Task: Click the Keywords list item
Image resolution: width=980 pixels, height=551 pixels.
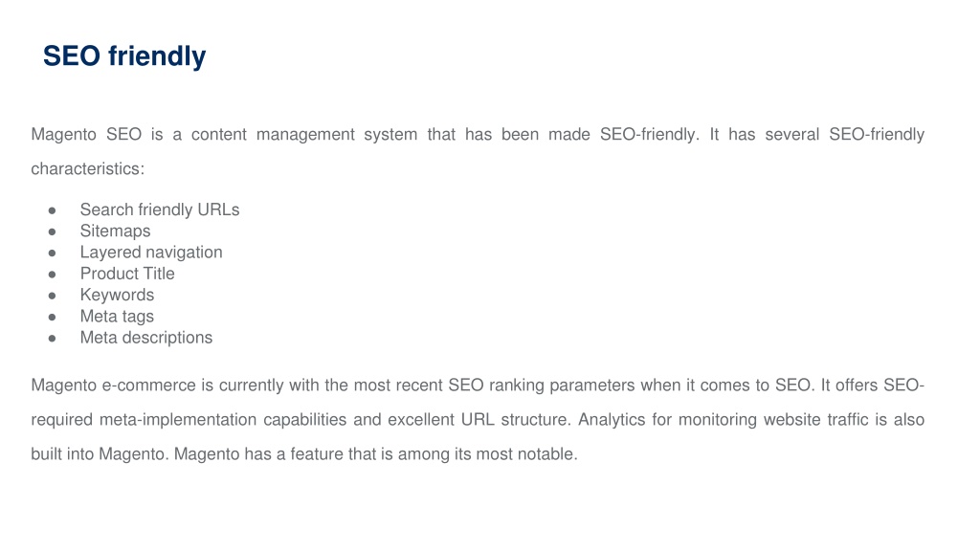Action: (x=117, y=295)
